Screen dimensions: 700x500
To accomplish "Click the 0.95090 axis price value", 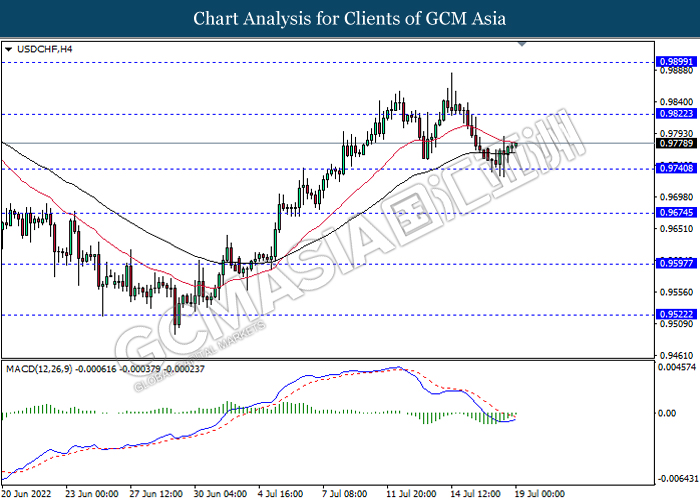I will [x=676, y=324].
